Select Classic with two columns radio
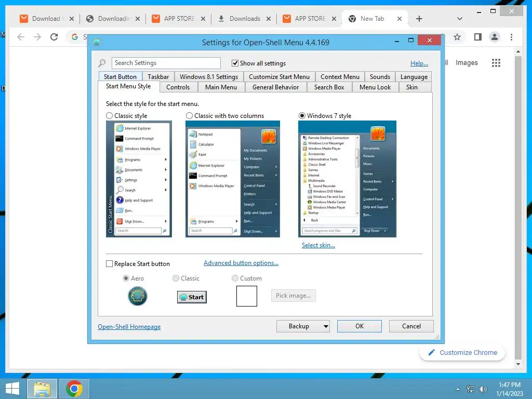This screenshot has width=532, height=399. (189, 116)
